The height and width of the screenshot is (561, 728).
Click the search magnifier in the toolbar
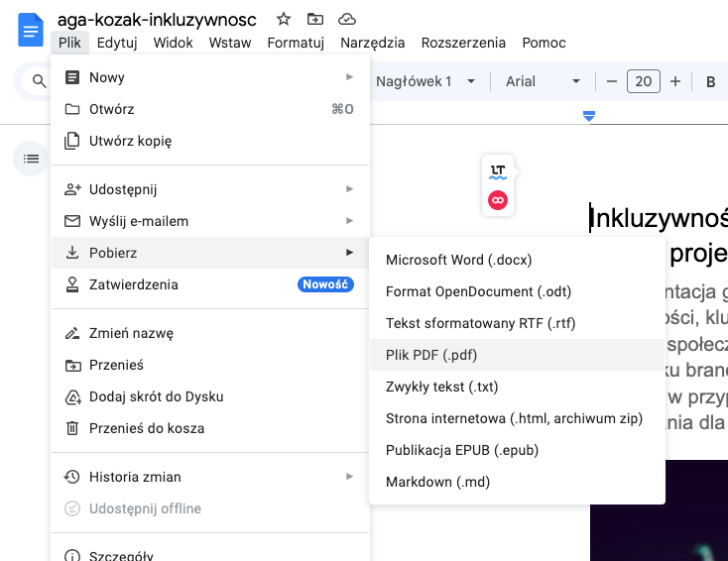pos(40,82)
